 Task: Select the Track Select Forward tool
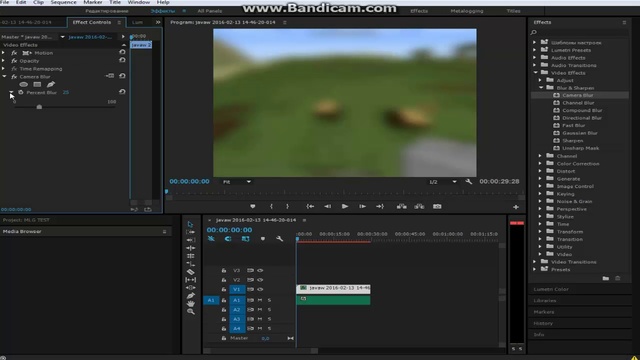pos(190,232)
